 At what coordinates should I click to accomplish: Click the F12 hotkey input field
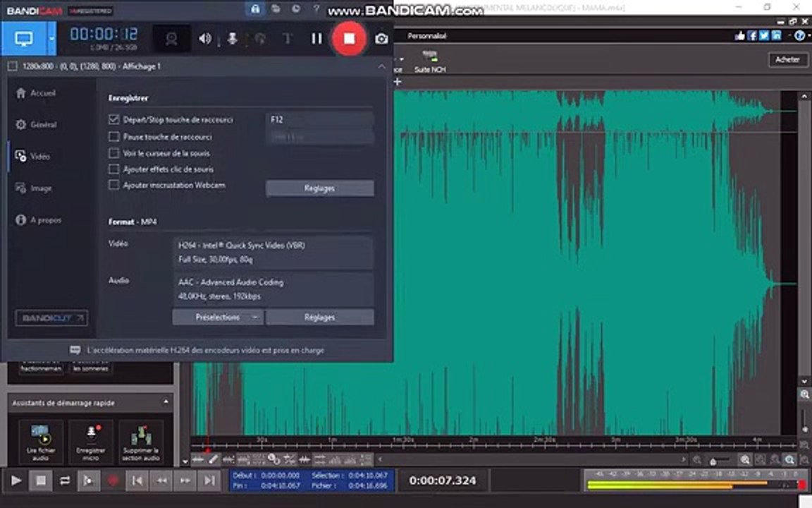point(319,120)
